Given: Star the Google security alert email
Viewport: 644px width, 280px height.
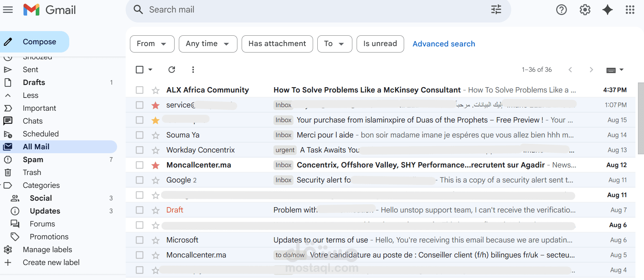Looking at the screenshot, I should click(155, 180).
